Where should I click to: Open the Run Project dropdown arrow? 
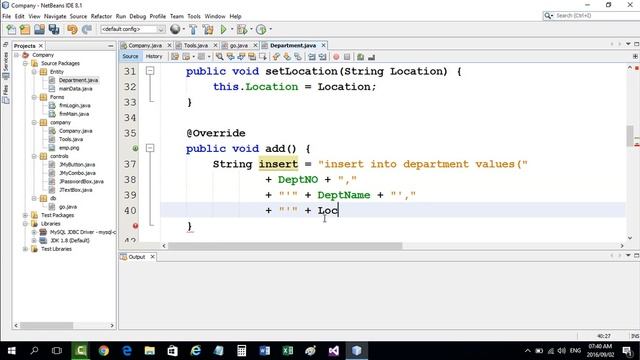click(x=232, y=29)
